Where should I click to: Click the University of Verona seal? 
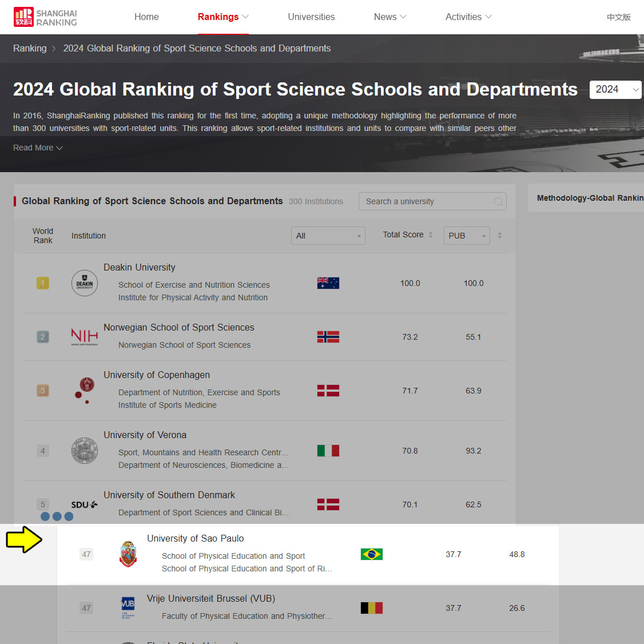[x=85, y=451]
